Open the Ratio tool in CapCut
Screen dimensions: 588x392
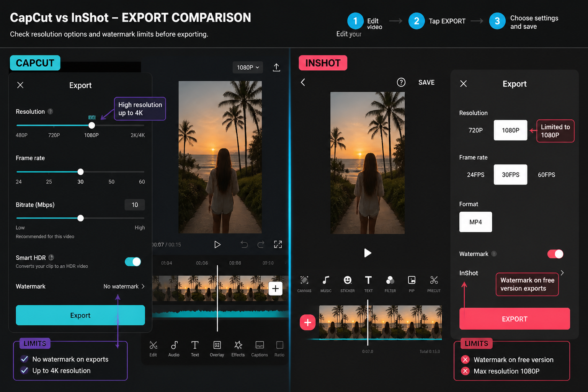pyautogui.click(x=279, y=348)
